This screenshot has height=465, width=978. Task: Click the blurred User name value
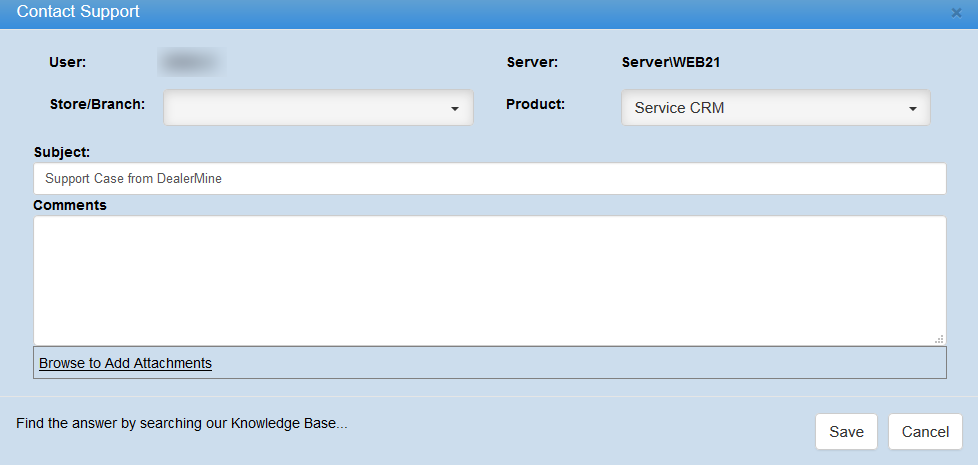(x=191, y=62)
